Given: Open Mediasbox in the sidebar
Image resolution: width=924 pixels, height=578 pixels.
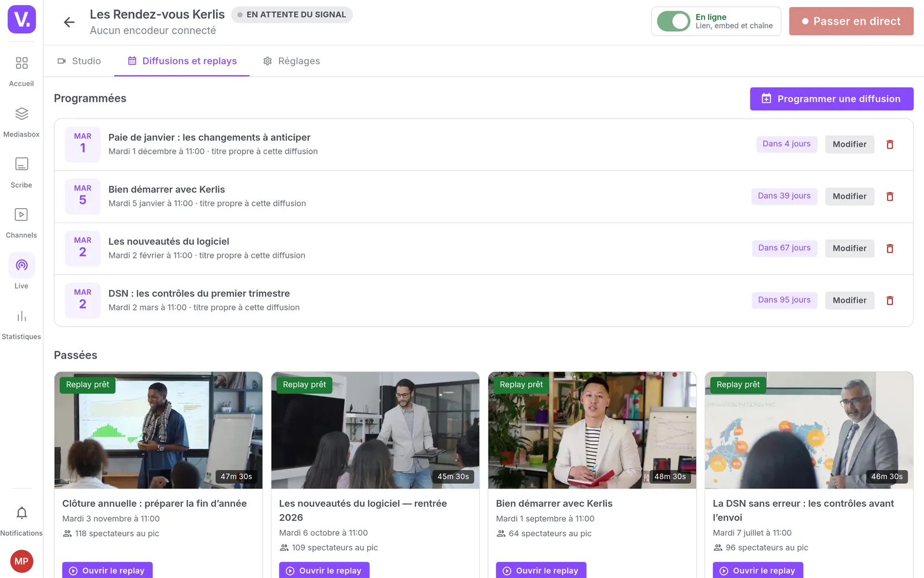Looking at the screenshot, I should click(21, 122).
